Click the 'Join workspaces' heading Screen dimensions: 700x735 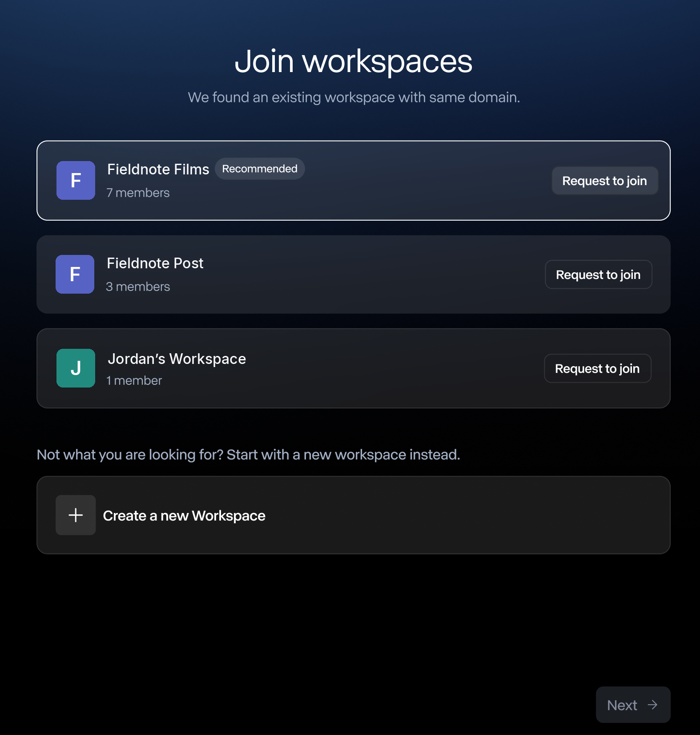click(x=354, y=61)
